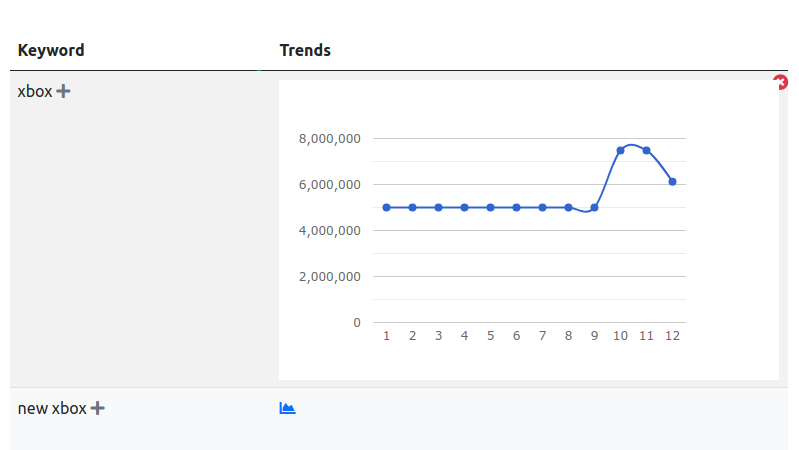Screen dimensions: 799x450
Task: Click the chart data point for month 2
Action: point(412,207)
